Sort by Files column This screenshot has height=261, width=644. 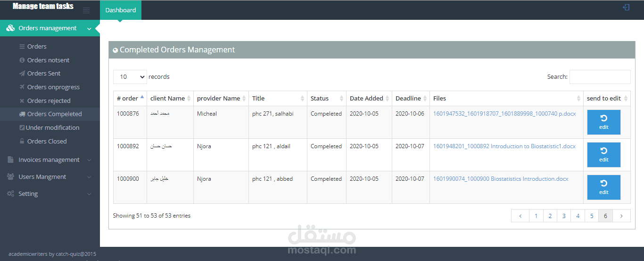[x=507, y=98]
